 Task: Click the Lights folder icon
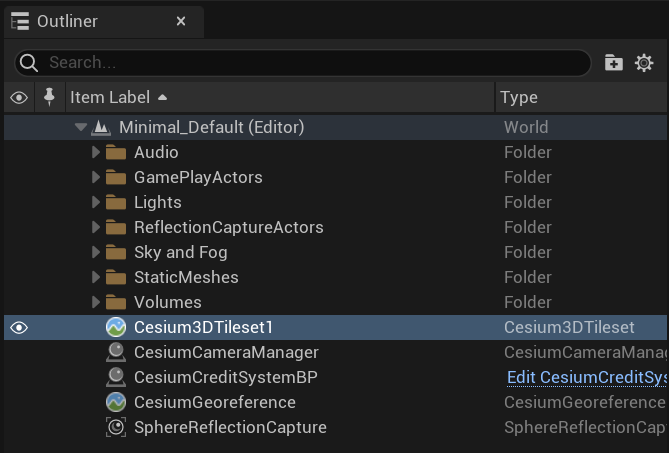[x=116, y=202]
